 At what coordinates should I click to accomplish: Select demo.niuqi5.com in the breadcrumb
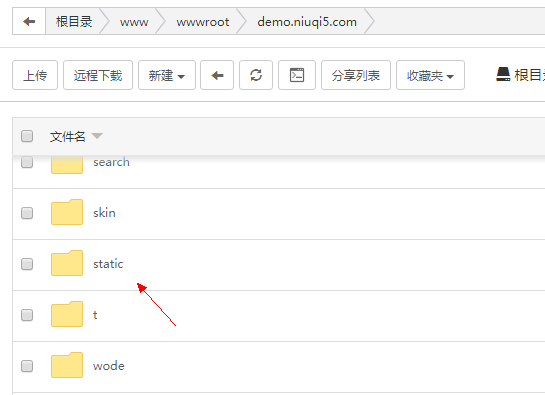coord(307,22)
